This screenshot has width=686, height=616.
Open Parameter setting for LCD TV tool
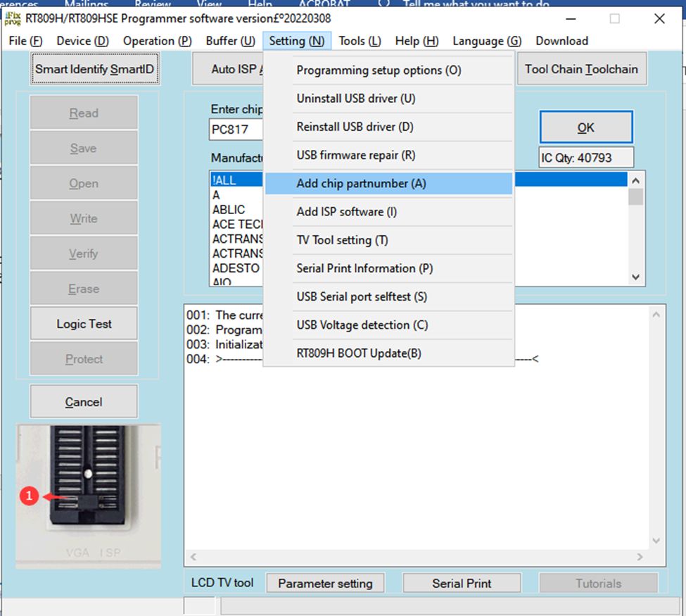(325, 584)
